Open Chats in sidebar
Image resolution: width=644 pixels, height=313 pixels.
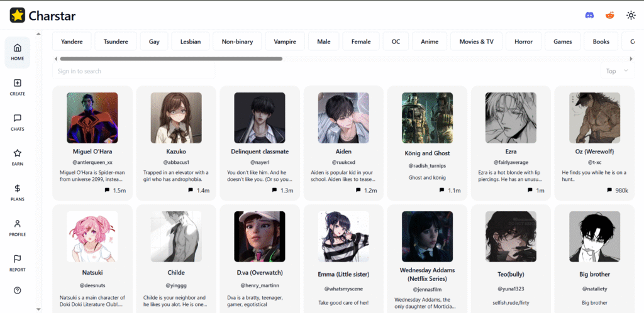pos(17,123)
